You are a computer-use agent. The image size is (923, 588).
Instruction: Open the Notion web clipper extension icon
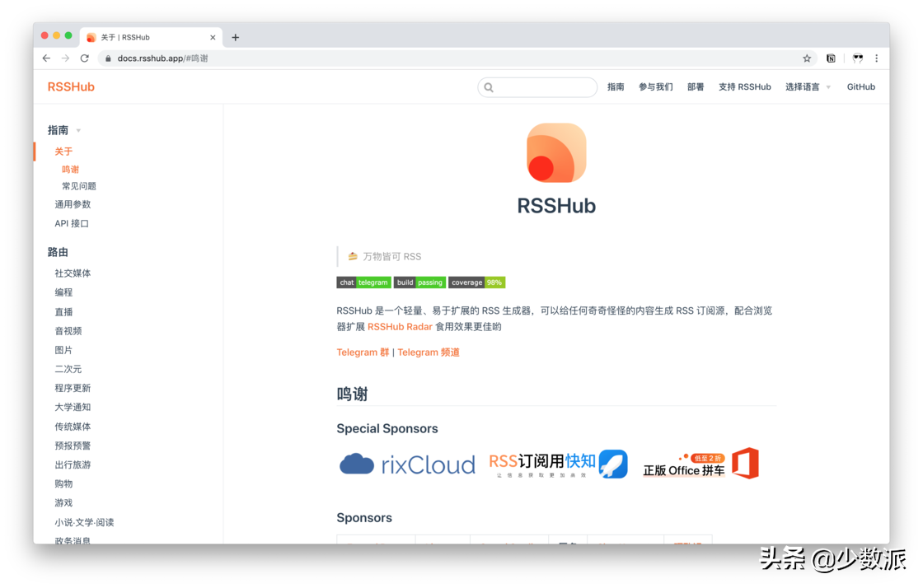(831, 58)
